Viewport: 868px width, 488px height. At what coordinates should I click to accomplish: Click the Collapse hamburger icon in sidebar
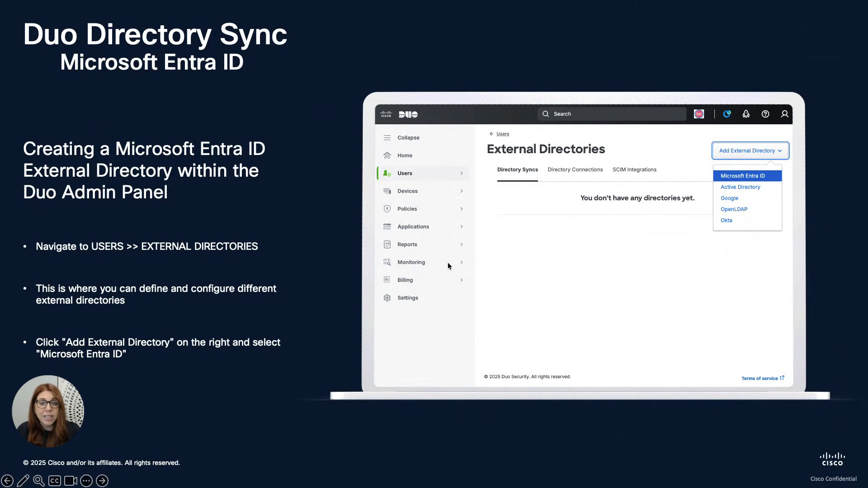coord(387,138)
